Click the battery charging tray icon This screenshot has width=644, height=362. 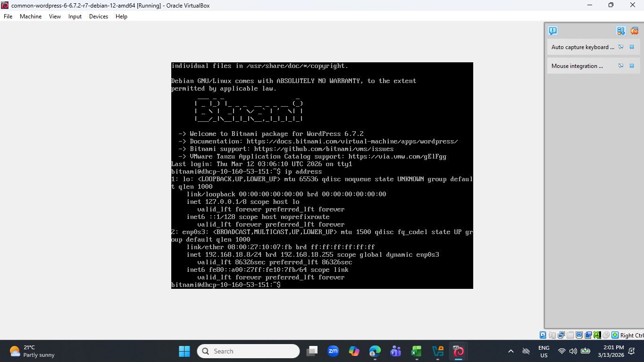[585, 351]
